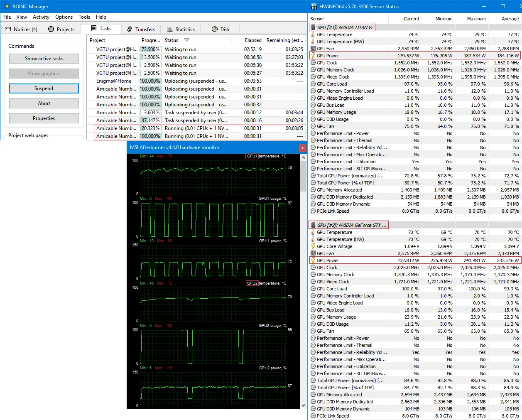Click the Status column sort arrow
The height and width of the screenshot is (420, 522).
pos(186,40)
